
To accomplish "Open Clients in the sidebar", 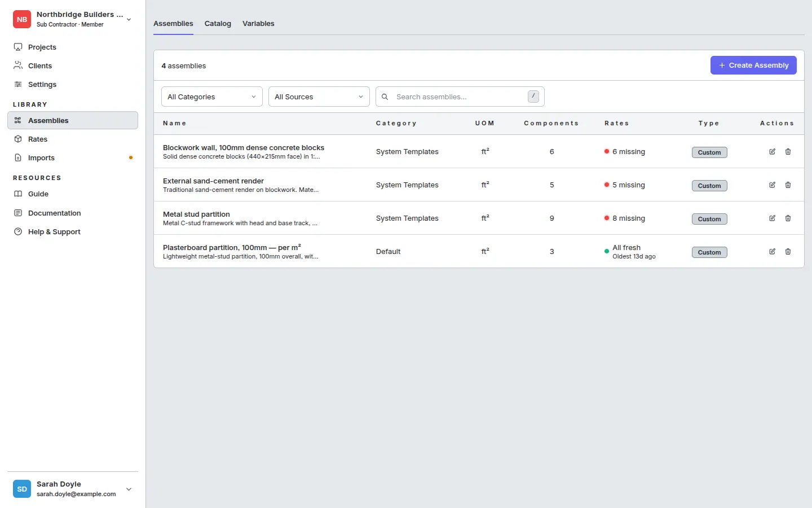I will click(x=73, y=65).
